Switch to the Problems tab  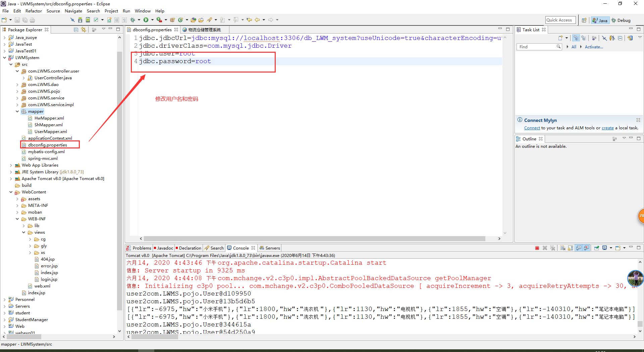(139, 248)
